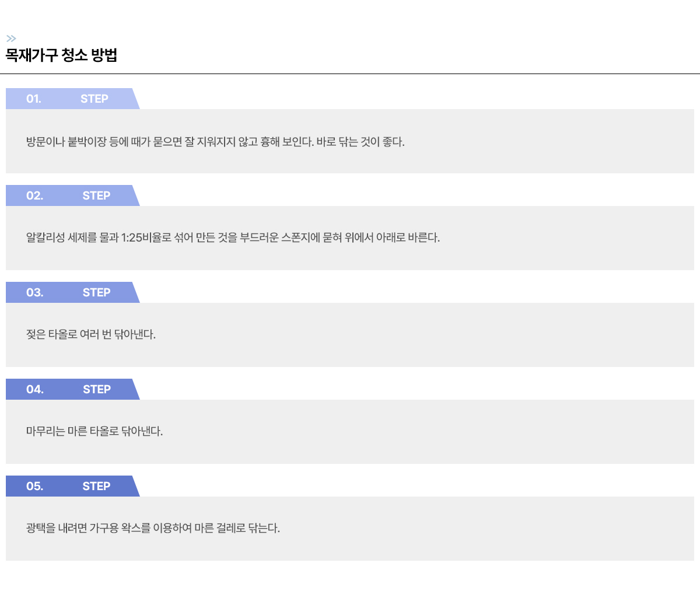
Task: Click the STEP word beside 04.
Action: click(x=97, y=389)
